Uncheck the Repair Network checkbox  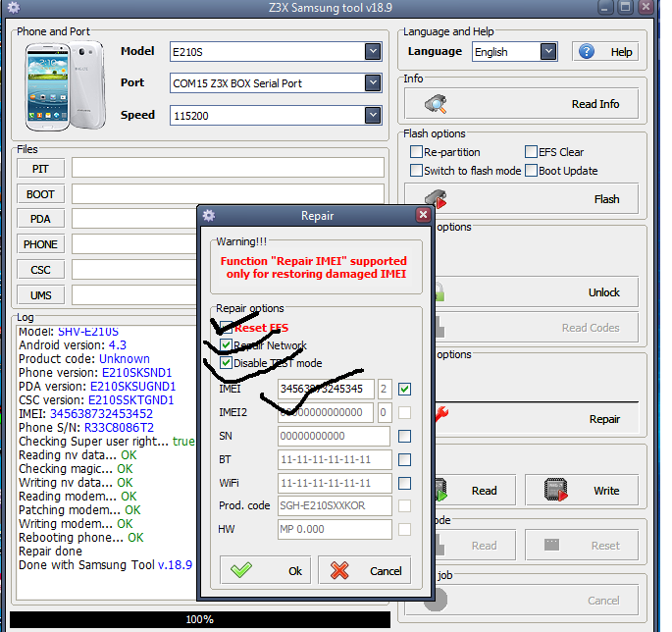point(226,345)
